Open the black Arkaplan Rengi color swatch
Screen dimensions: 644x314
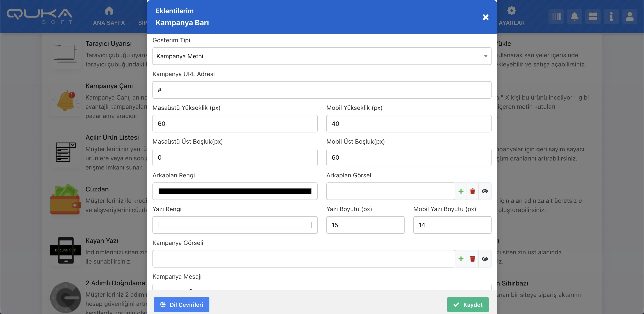(235, 191)
